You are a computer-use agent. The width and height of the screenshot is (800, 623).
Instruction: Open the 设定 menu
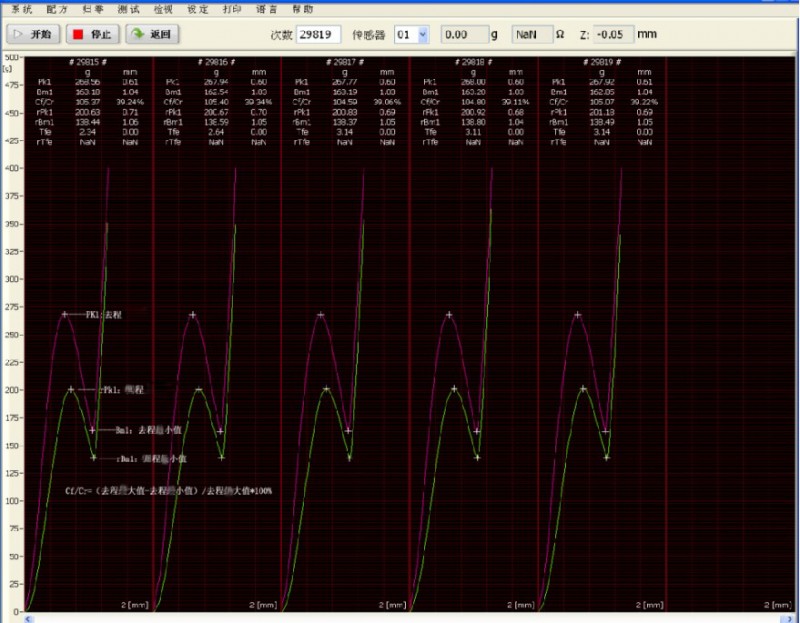tap(197, 9)
